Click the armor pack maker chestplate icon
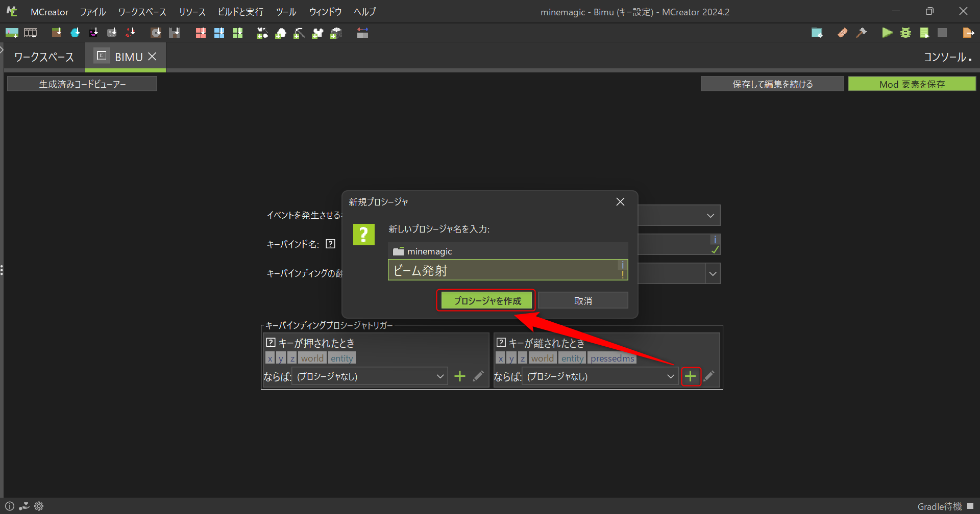Screen dimensions: 980x514 [317, 33]
